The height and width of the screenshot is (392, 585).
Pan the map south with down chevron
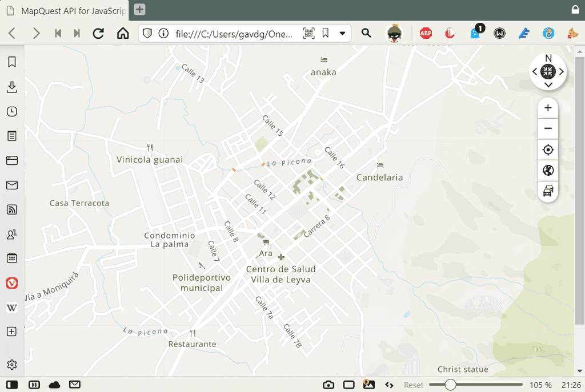(x=548, y=84)
